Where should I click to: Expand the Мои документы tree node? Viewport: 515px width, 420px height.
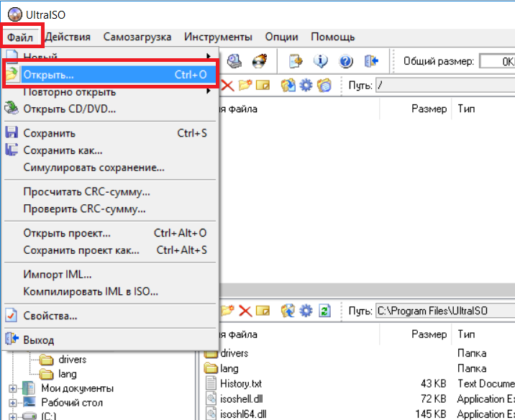point(13,388)
